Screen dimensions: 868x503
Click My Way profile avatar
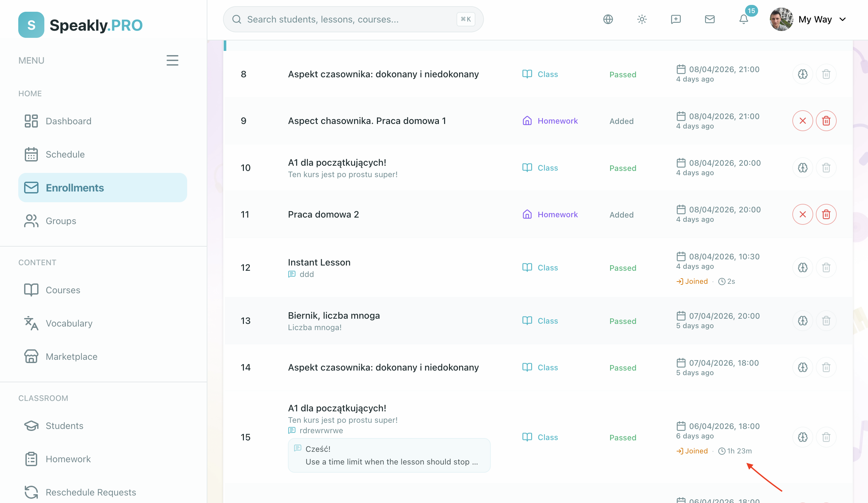pos(781,19)
